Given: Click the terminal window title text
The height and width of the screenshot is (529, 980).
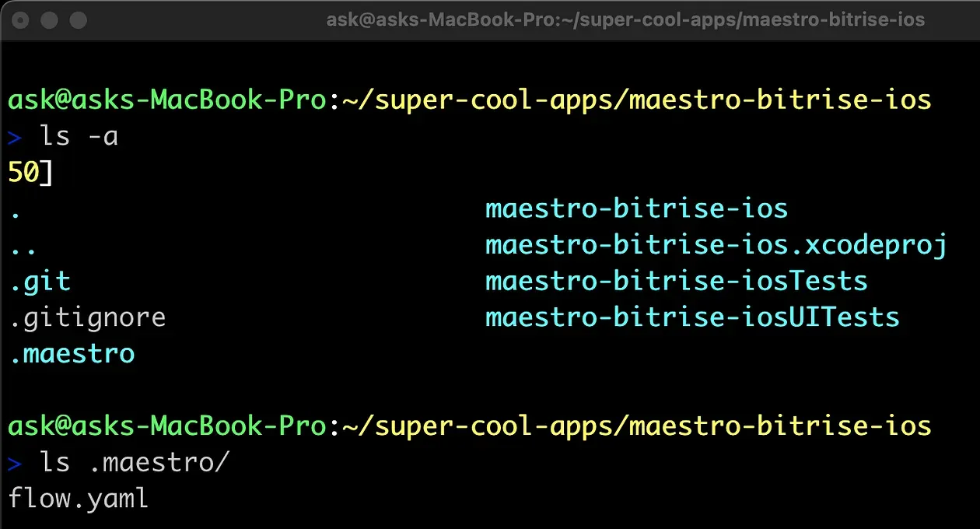Looking at the screenshot, I should [x=625, y=19].
